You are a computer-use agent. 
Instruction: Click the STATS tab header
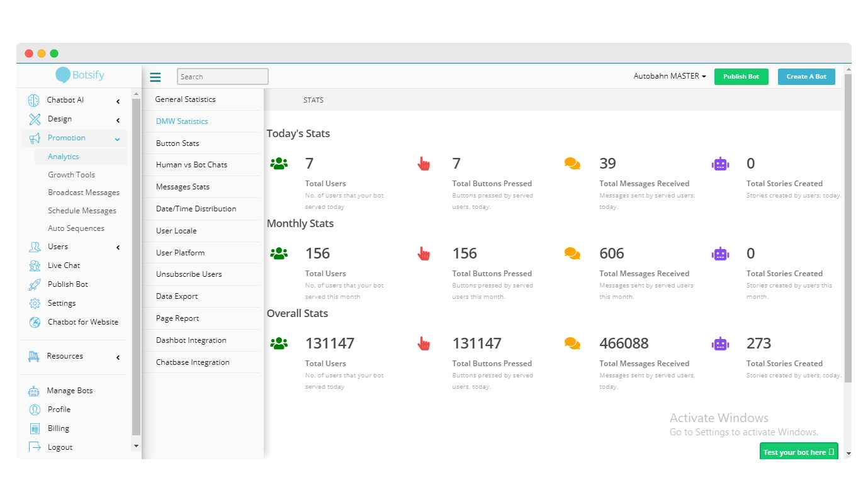pos(313,100)
